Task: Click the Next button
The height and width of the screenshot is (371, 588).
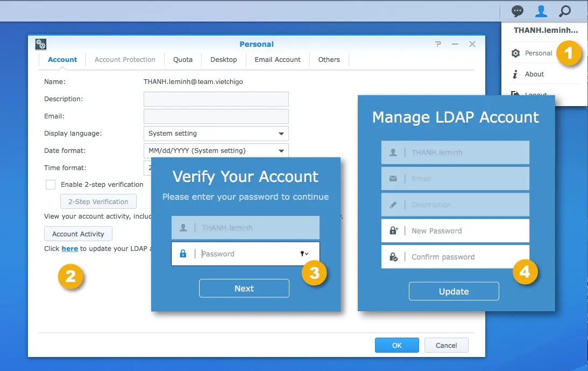Action: pos(244,289)
